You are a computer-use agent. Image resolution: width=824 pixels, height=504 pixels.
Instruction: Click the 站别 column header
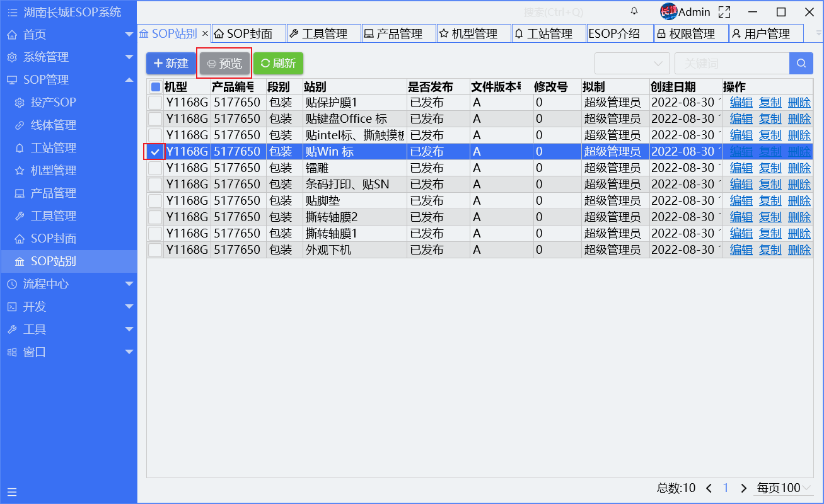354,87
